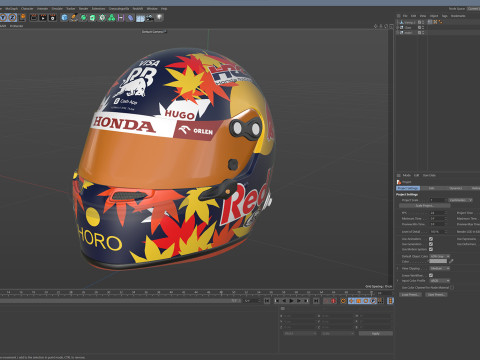The image size is (480, 360).
Task: Click the blue-purple capsule Field icon
Action: click(130, 17)
